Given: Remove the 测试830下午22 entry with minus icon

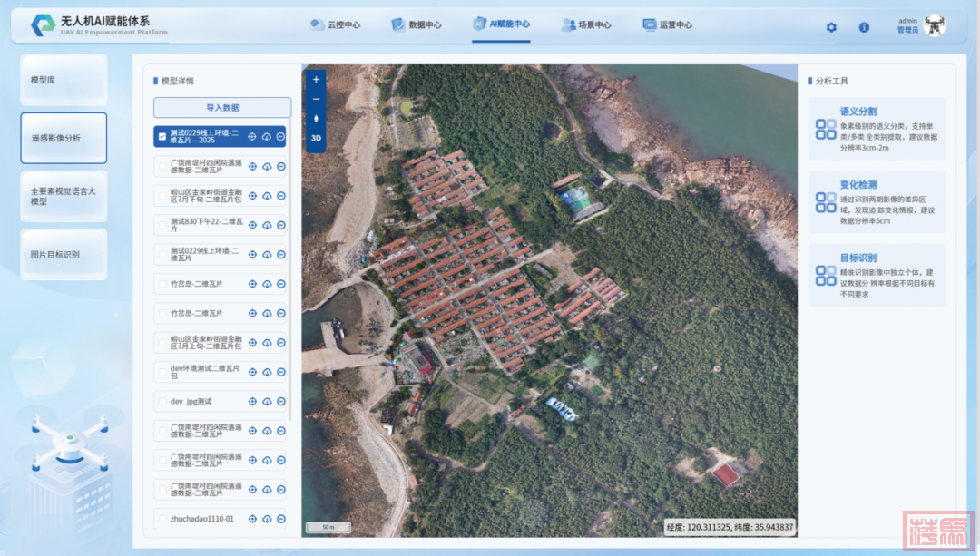Looking at the screenshot, I should coord(281,225).
